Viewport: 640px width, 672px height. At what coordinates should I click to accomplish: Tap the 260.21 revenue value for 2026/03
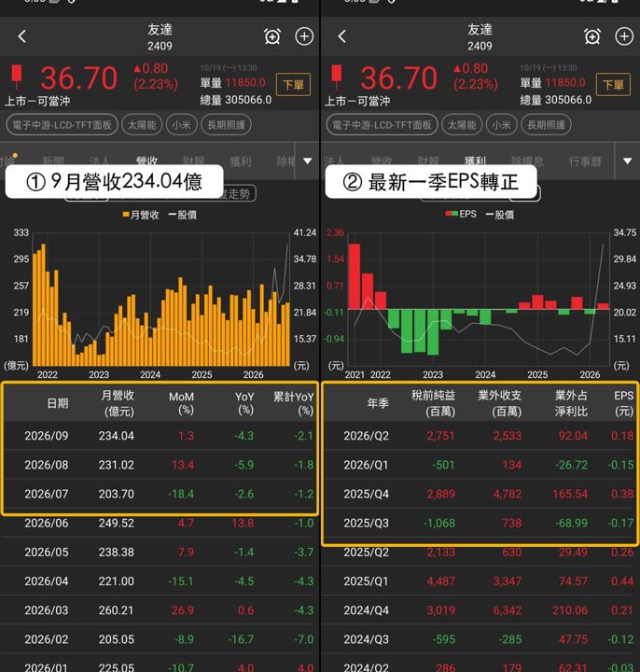click(116, 610)
